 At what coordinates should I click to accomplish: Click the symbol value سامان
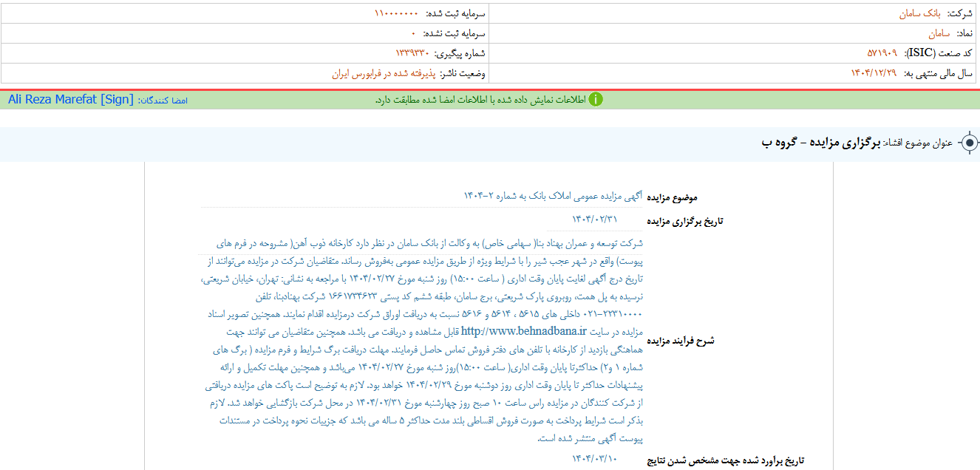pyautogui.click(x=939, y=33)
